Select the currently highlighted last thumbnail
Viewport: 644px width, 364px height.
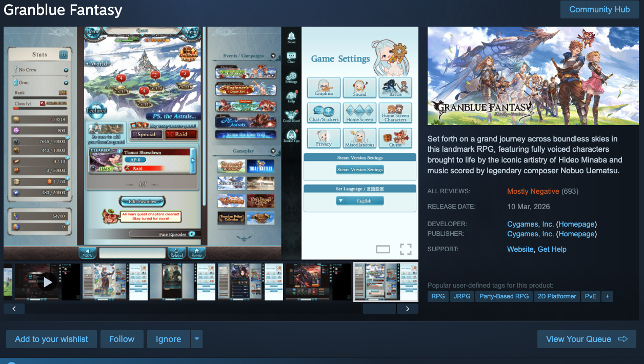386,282
